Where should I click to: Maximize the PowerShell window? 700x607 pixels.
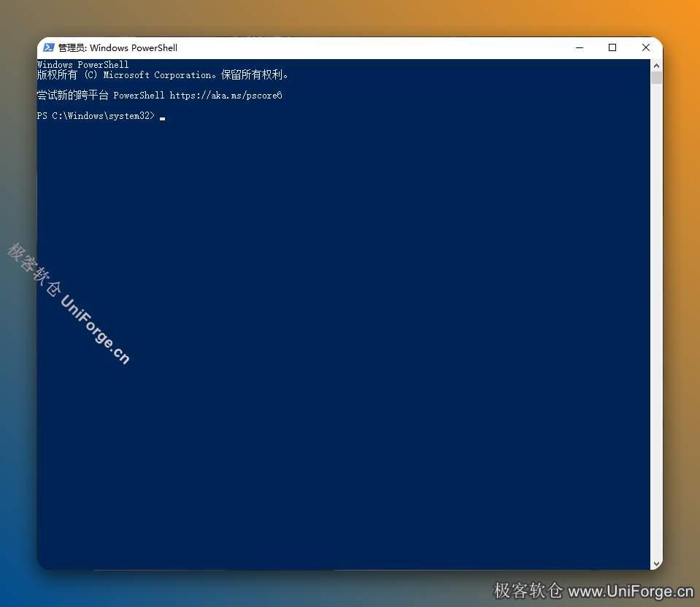612,47
